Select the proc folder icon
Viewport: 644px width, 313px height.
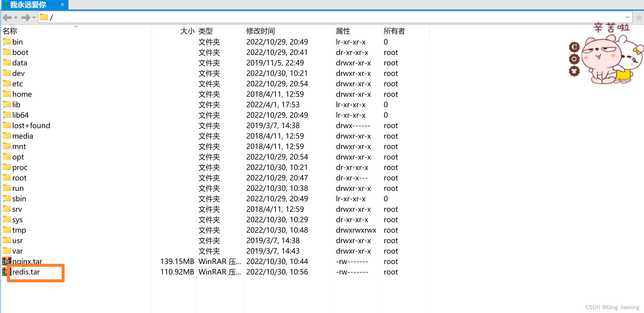coord(7,167)
